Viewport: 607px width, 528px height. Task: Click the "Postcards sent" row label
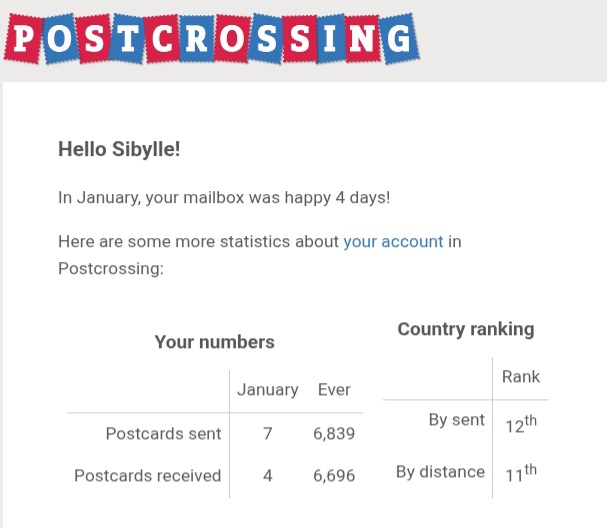pos(163,434)
